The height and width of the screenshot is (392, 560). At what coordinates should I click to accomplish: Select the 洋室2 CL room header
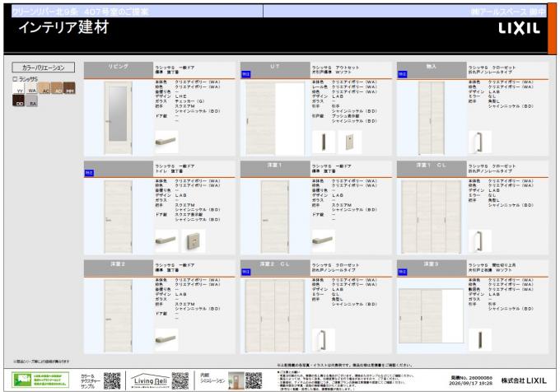tap(275, 268)
